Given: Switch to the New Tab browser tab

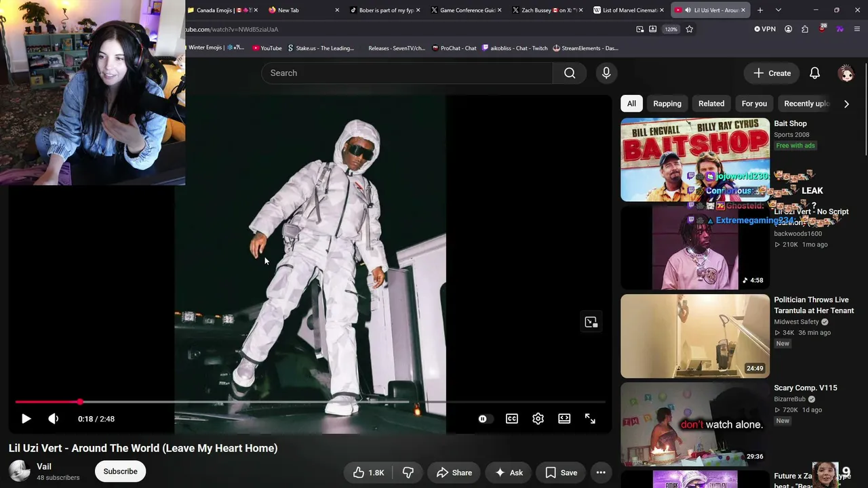Looking at the screenshot, I should click(303, 10).
